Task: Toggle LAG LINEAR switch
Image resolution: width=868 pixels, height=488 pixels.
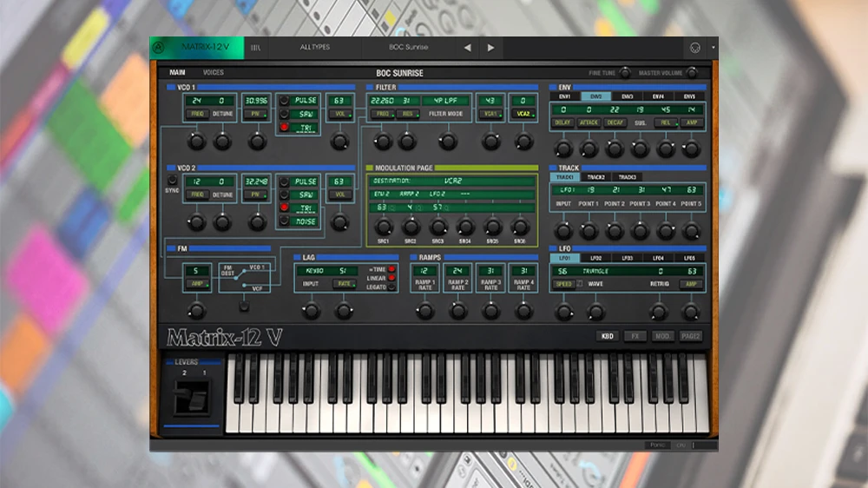Action: pos(391,278)
